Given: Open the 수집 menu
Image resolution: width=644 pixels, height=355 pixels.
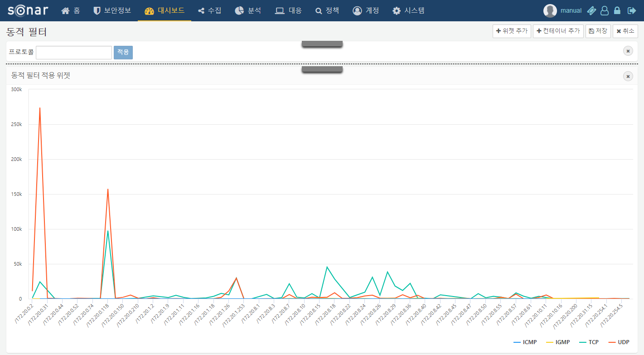Looking at the screenshot, I should click(x=210, y=10).
